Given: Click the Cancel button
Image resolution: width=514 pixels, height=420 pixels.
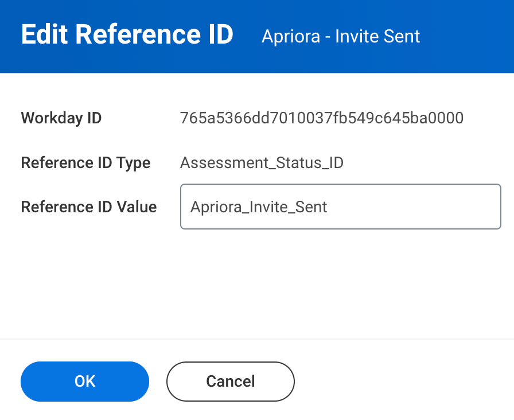Looking at the screenshot, I should 231,382.
